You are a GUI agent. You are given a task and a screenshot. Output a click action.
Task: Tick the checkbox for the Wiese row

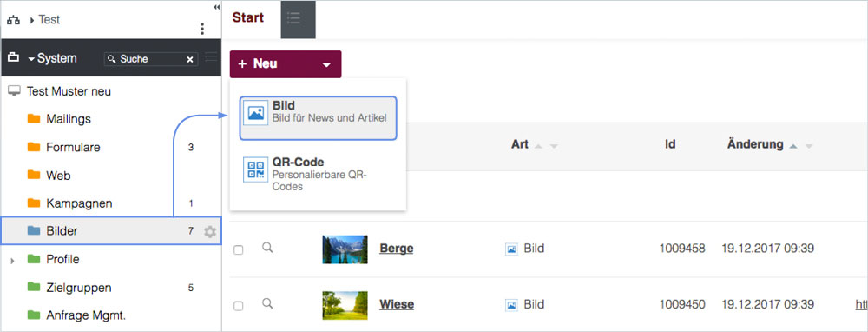pyautogui.click(x=239, y=306)
